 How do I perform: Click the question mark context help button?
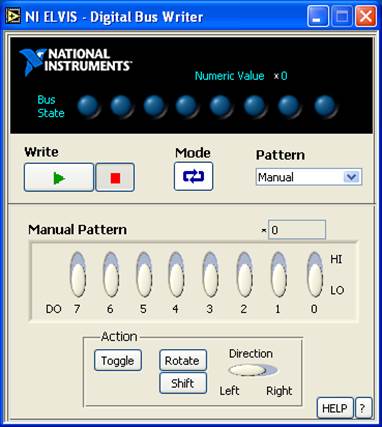point(363,408)
